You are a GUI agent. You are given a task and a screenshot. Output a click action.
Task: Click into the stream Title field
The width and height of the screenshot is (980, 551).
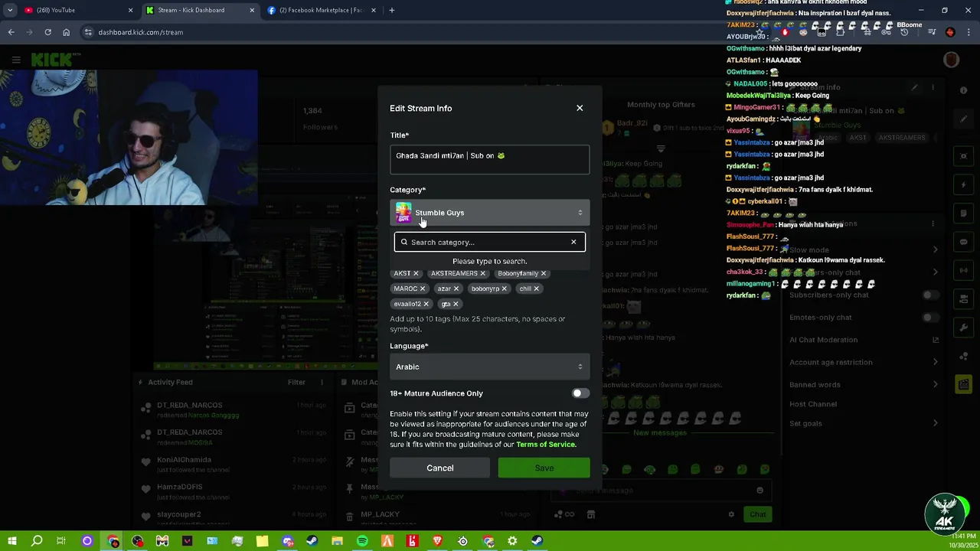click(490, 160)
